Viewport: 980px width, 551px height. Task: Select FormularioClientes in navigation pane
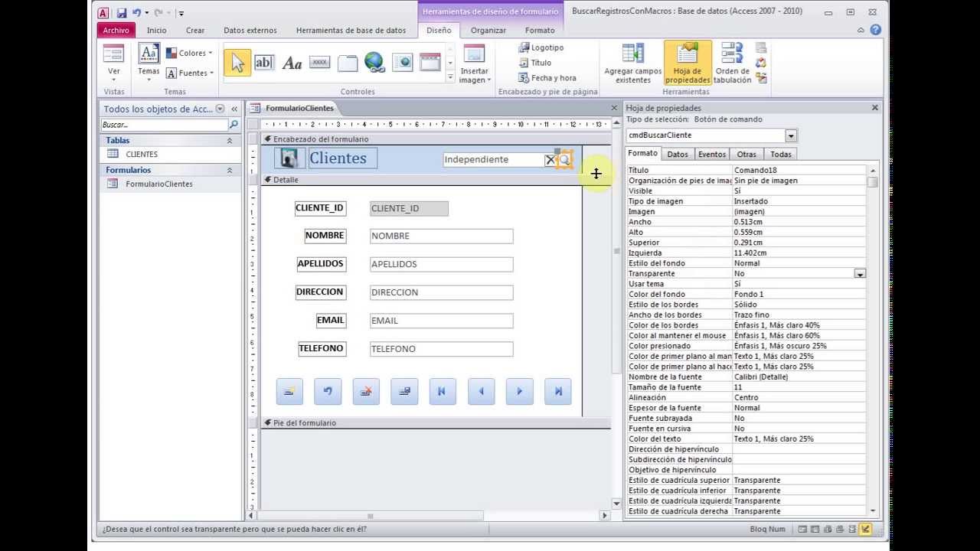[159, 184]
